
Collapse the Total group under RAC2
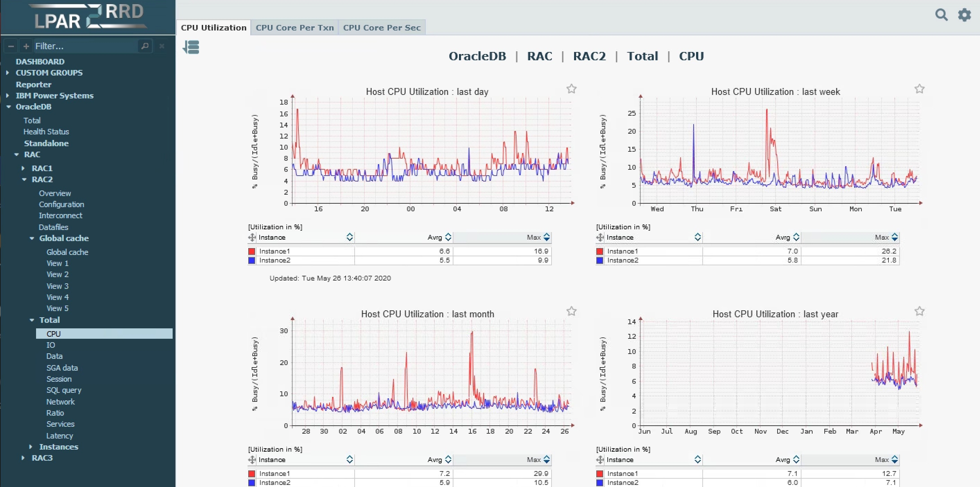pyautogui.click(x=32, y=320)
